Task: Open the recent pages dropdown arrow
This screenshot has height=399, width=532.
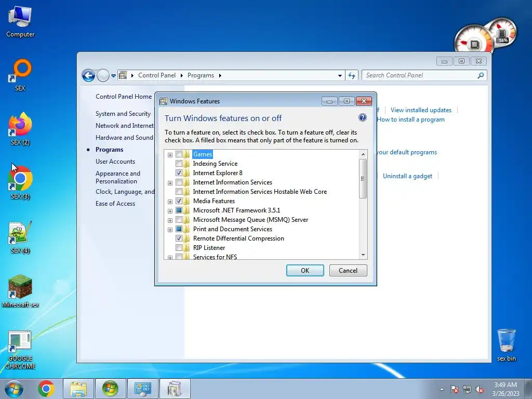Action: click(113, 76)
